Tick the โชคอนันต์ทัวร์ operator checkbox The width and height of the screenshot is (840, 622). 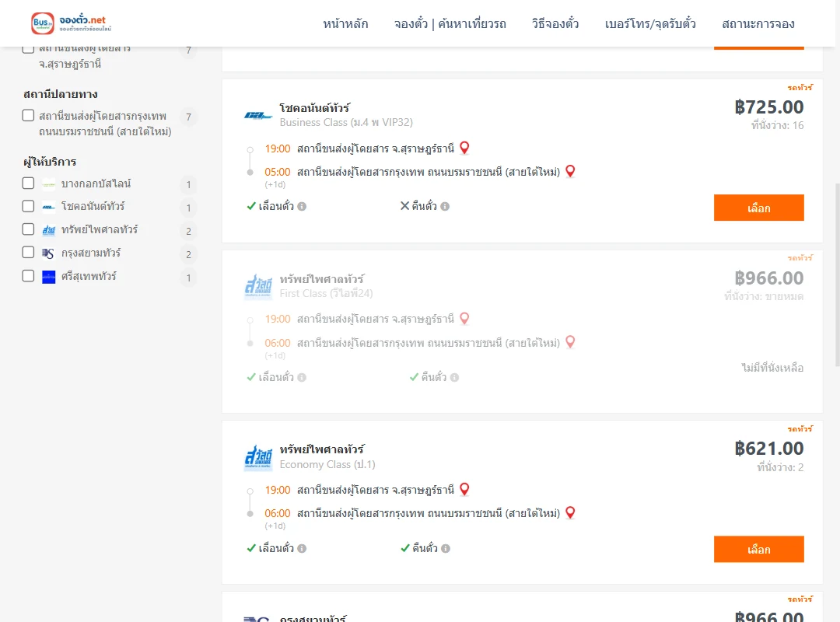click(29, 206)
